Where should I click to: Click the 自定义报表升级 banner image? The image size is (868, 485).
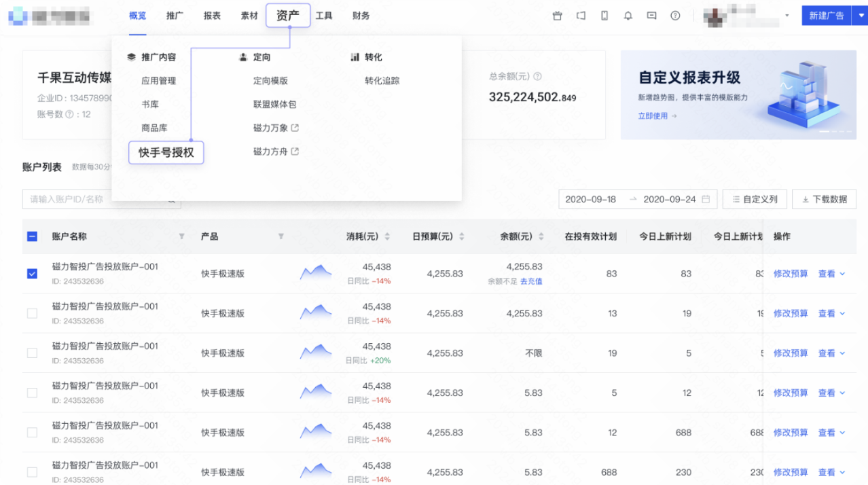[x=738, y=94]
